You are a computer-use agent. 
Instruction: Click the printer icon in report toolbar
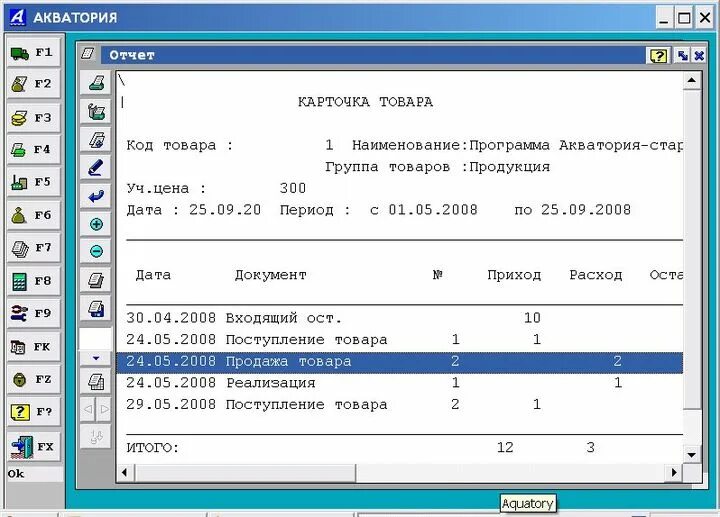96,84
